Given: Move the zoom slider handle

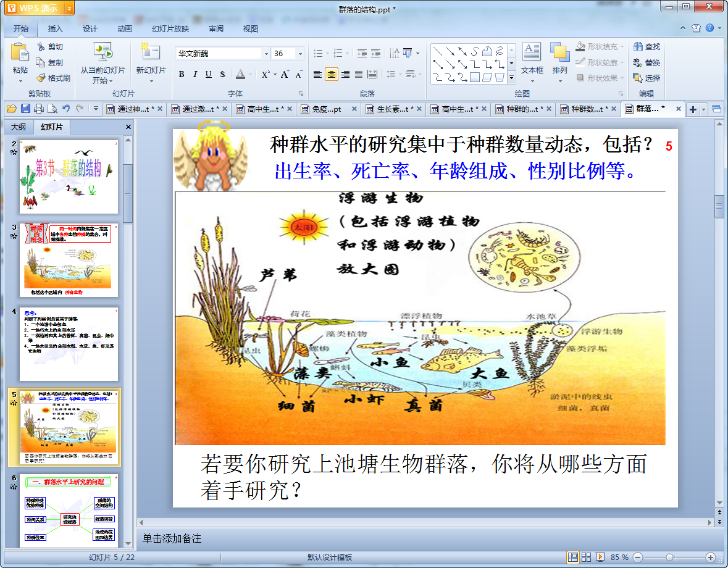Looking at the screenshot, I should click(x=669, y=558).
